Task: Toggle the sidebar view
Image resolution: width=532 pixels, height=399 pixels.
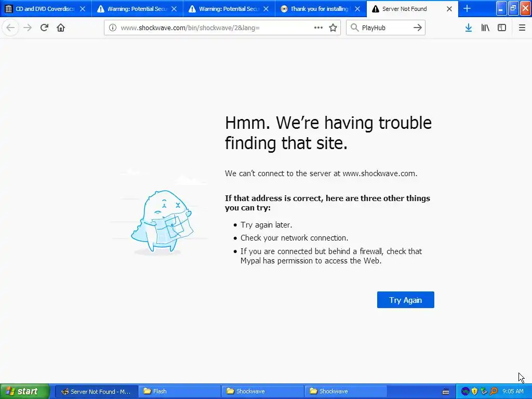Action: [502, 28]
